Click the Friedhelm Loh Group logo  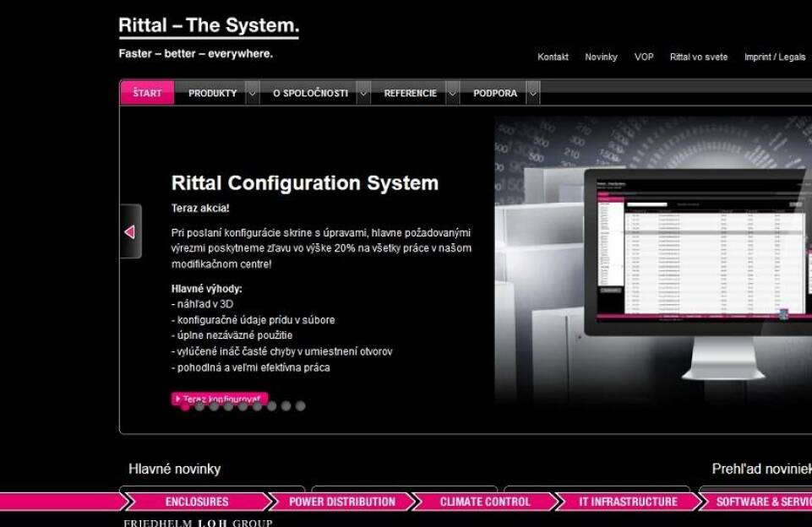click(198, 523)
